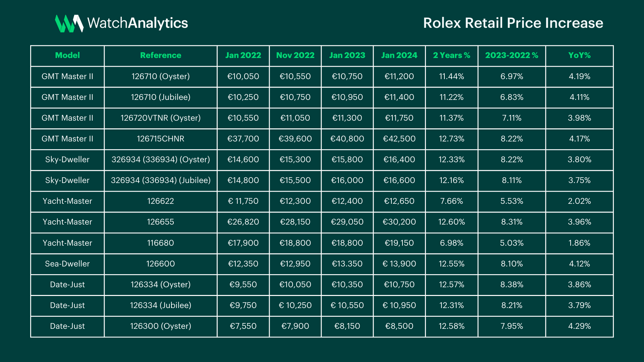The width and height of the screenshot is (644, 362).
Task: Click the Nov 2022 column header
Action: [x=295, y=55]
